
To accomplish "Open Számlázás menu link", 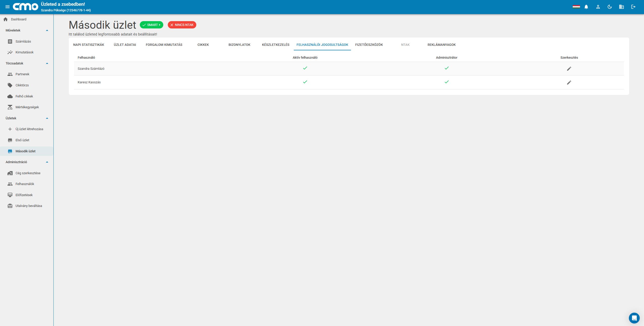I will coord(23,42).
